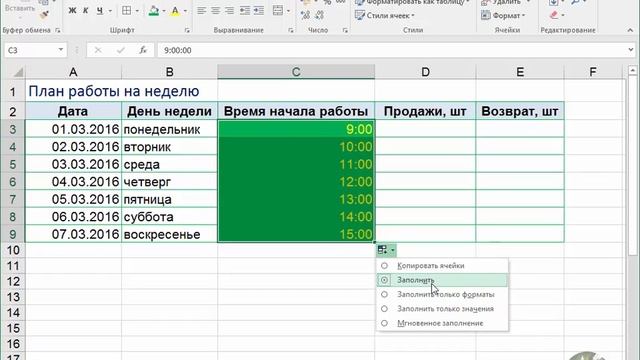The image size is (640, 360).
Task: Open font group dialog launcher
Action: point(187,30)
